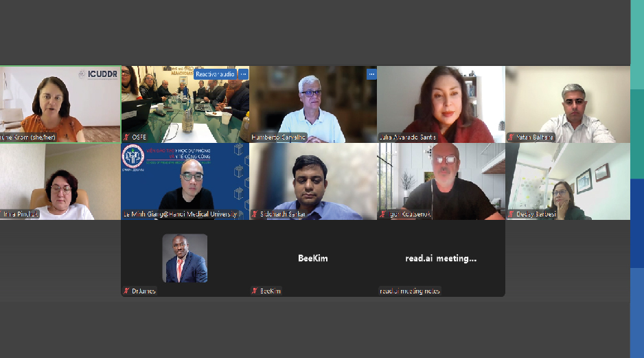Click muted microphone icon beside Deday Barbesi

pos(511,214)
